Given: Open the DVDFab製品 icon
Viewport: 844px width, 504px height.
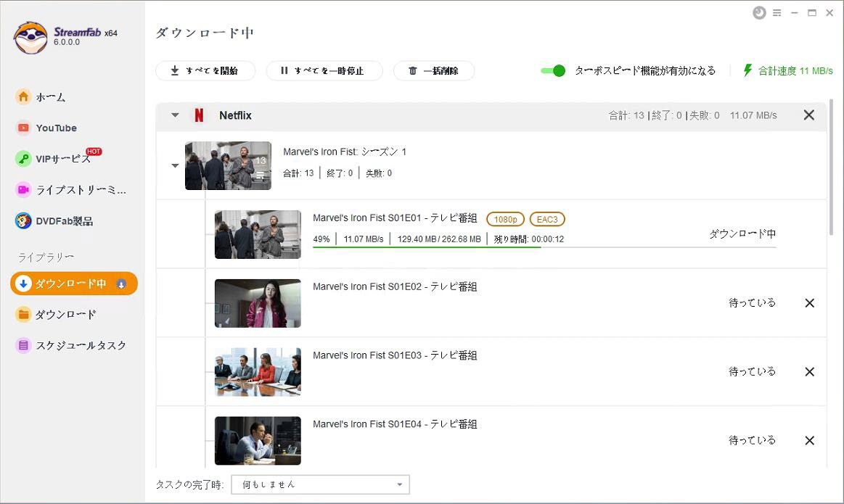Looking at the screenshot, I should [23, 220].
